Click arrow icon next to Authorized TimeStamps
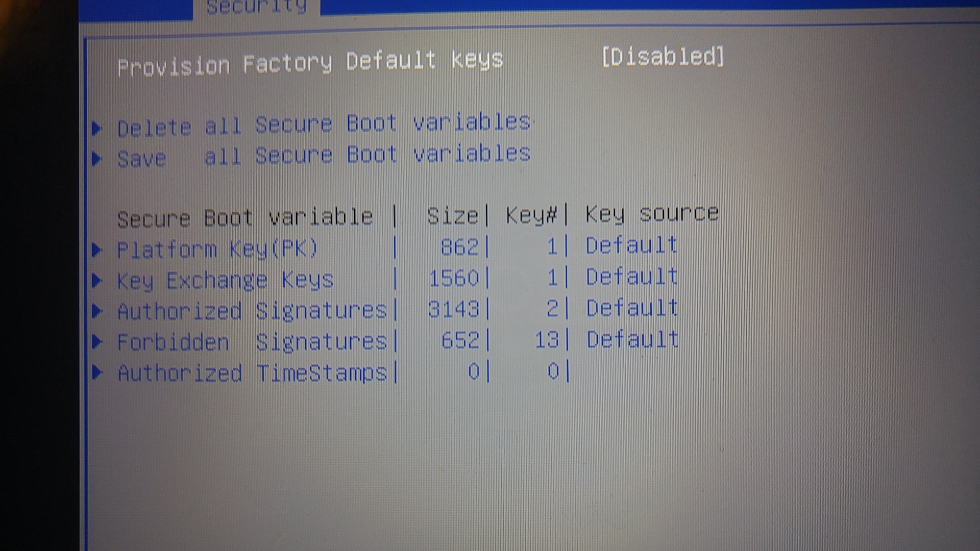 coord(97,373)
